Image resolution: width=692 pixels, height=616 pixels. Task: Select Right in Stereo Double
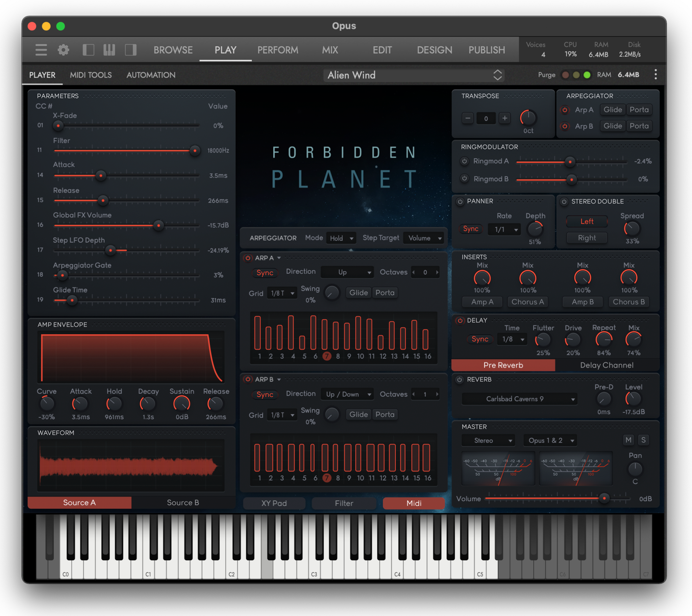(587, 238)
